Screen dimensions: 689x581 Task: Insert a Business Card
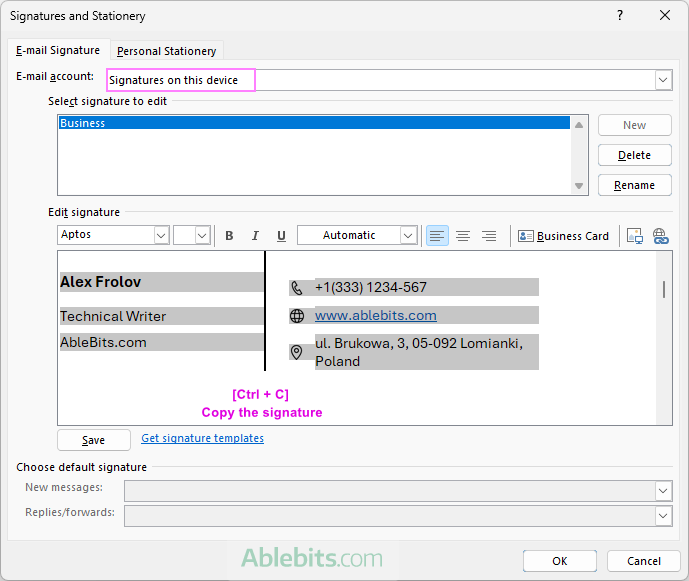pos(563,236)
